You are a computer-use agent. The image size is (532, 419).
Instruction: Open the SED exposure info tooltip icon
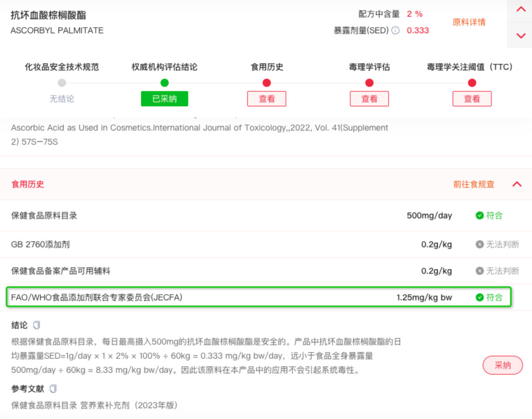pyautogui.click(x=395, y=31)
